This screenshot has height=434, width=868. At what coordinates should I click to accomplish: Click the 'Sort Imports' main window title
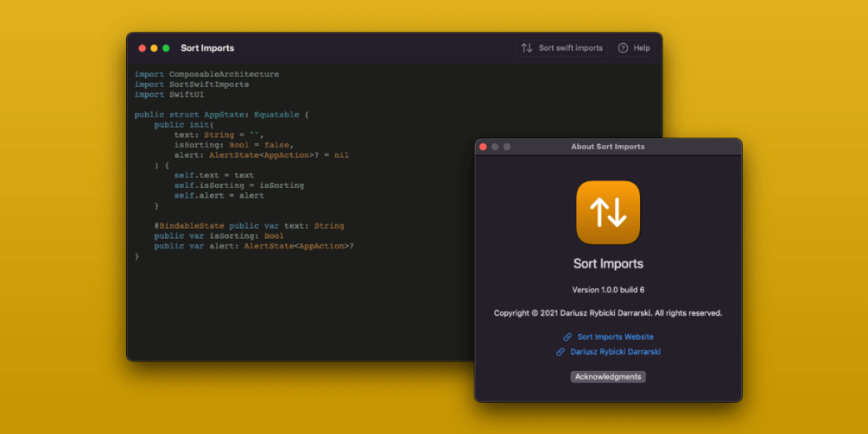[x=207, y=48]
